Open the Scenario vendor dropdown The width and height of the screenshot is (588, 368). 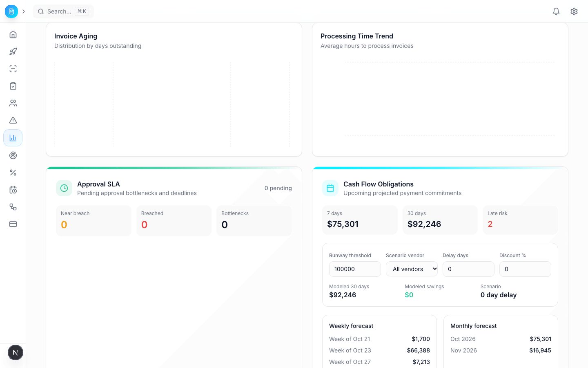click(412, 269)
